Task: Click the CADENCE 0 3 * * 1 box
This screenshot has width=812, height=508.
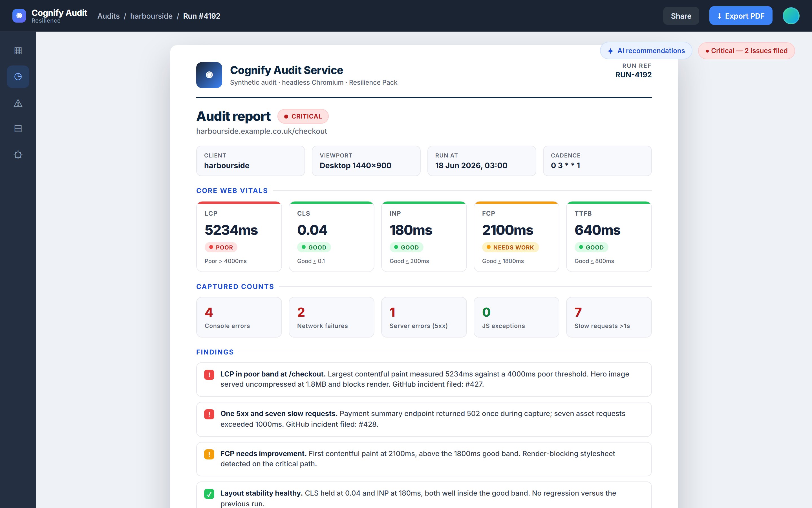Action: 597,161
